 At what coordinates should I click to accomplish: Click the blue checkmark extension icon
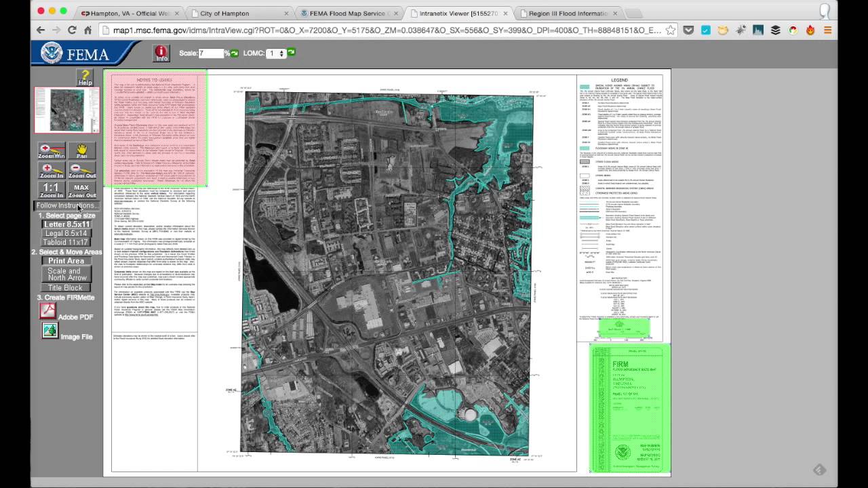[x=706, y=30]
